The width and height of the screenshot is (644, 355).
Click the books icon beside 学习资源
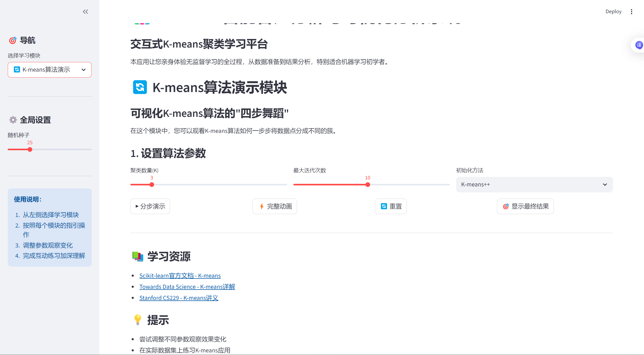click(138, 256)
